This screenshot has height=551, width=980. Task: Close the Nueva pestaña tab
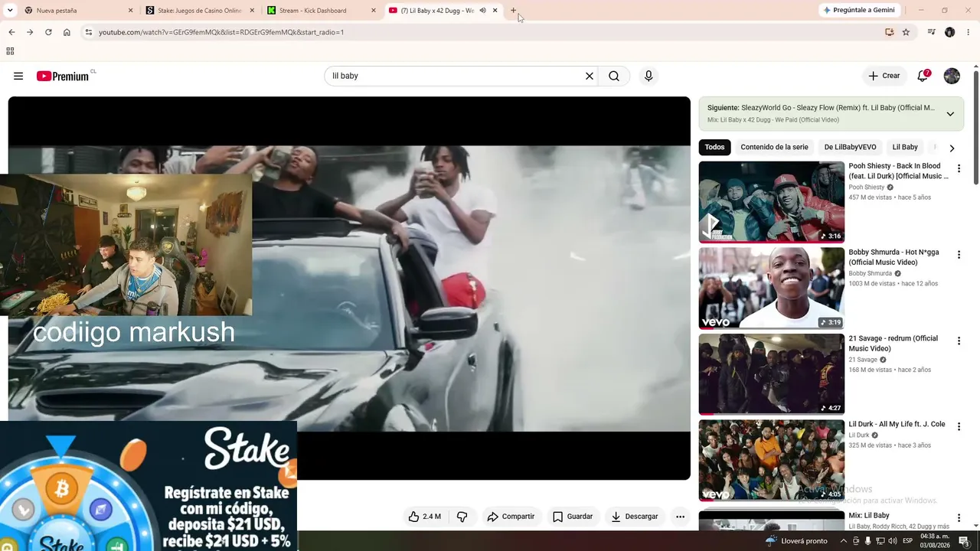coord(130,11)
